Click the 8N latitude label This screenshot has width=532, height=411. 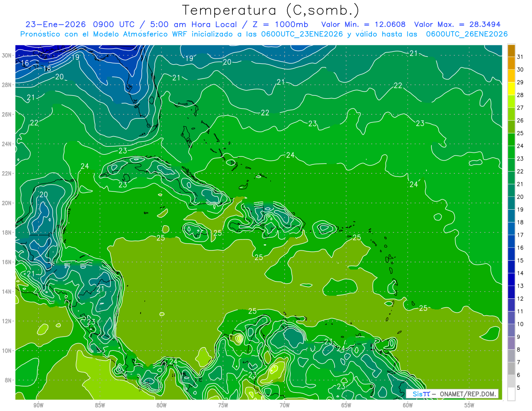click(x=9, y=380)
